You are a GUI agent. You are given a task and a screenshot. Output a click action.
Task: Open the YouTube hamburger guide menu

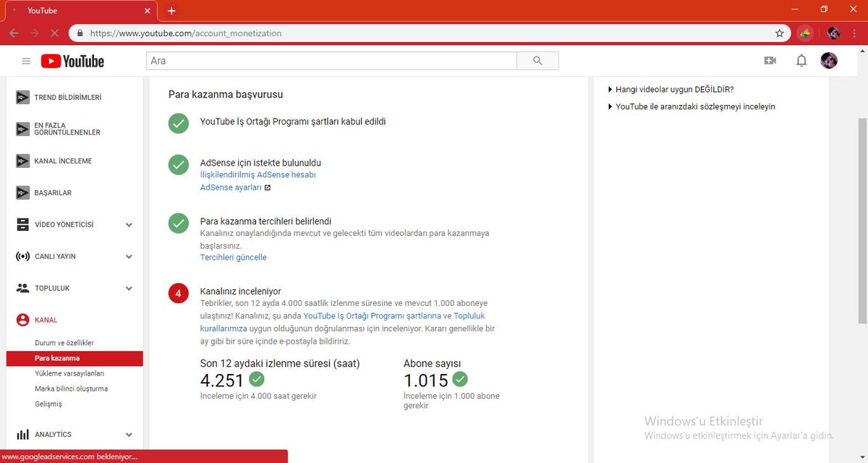coord(26,61)
